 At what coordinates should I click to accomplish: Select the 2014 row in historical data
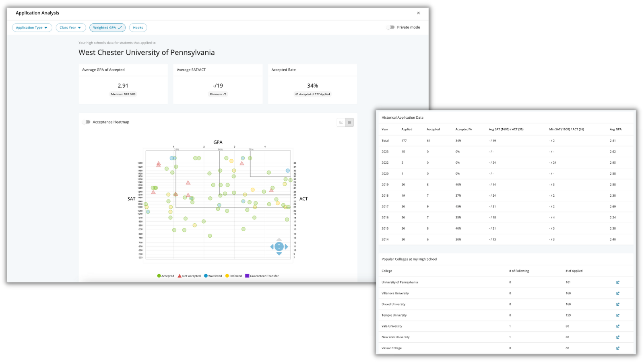tap(506, 239)
